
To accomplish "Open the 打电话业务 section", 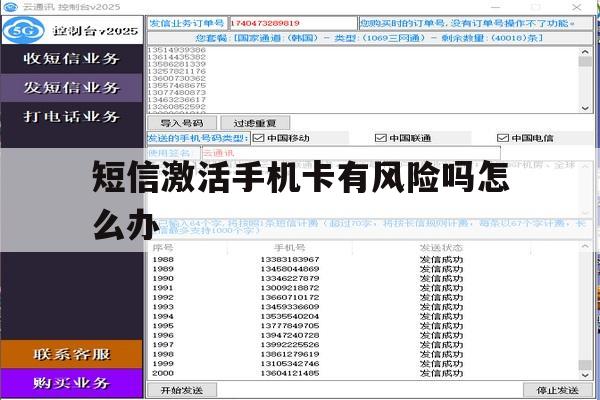I will pos(72,116).
